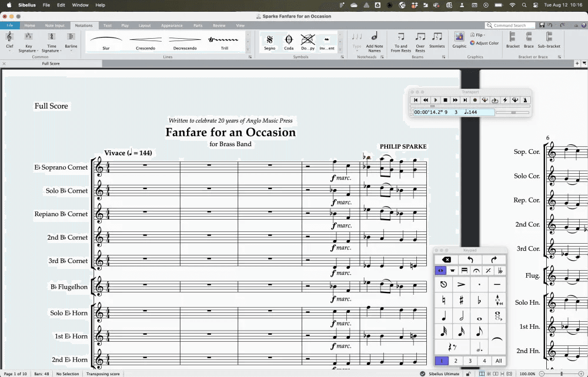The height and width of the screenshot is (377, 588).
Task: Expand the Symbols group dialog launcher
Action: point(342,57)
